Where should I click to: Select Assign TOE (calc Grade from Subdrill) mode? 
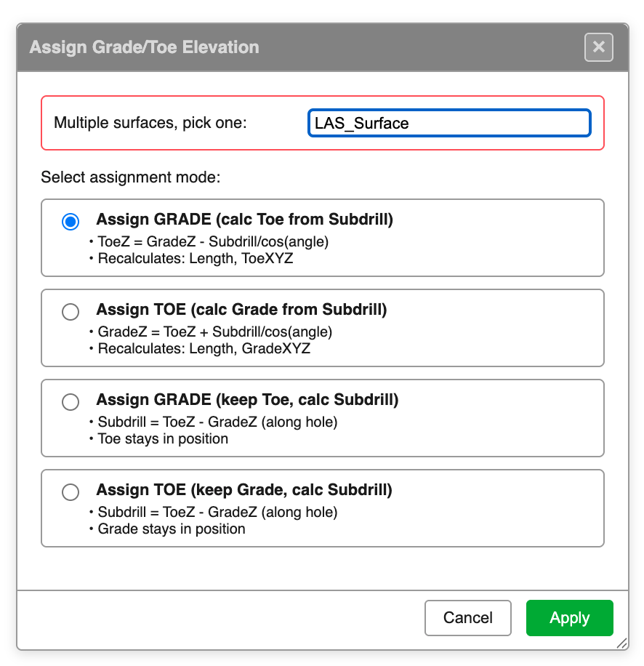(x=71, y=312)
